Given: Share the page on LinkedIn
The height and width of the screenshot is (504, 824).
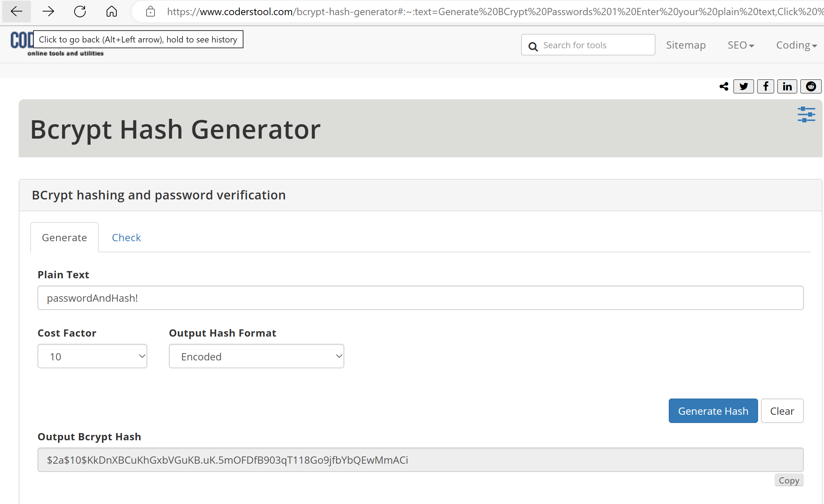Looking at the screenshot, I should (787, 86).
